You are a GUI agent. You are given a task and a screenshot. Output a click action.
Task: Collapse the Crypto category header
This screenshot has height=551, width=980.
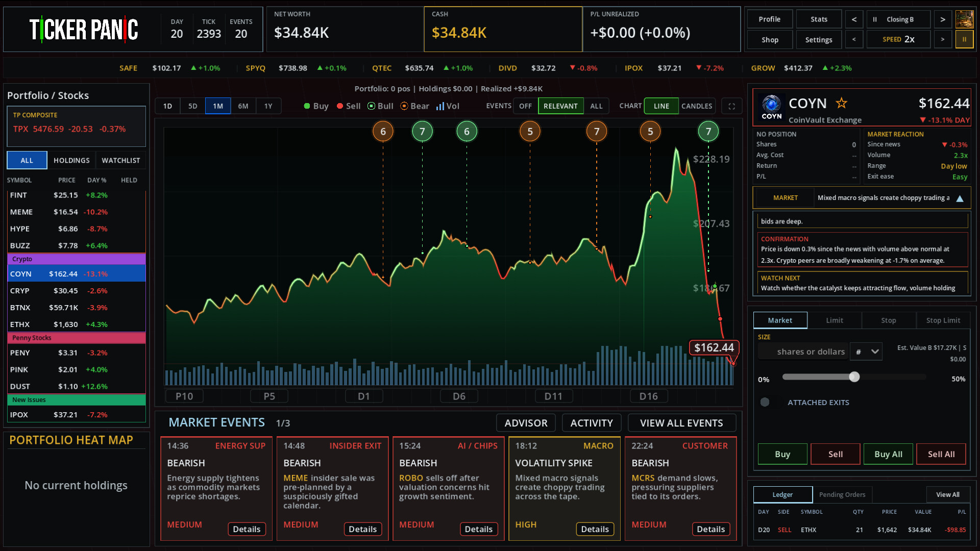pos(77,259)
